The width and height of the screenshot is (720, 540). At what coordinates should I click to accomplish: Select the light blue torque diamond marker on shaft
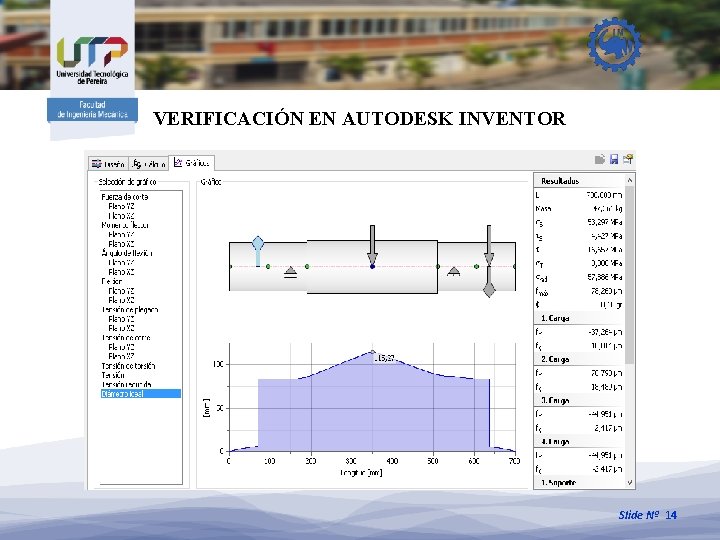[258, 243]
